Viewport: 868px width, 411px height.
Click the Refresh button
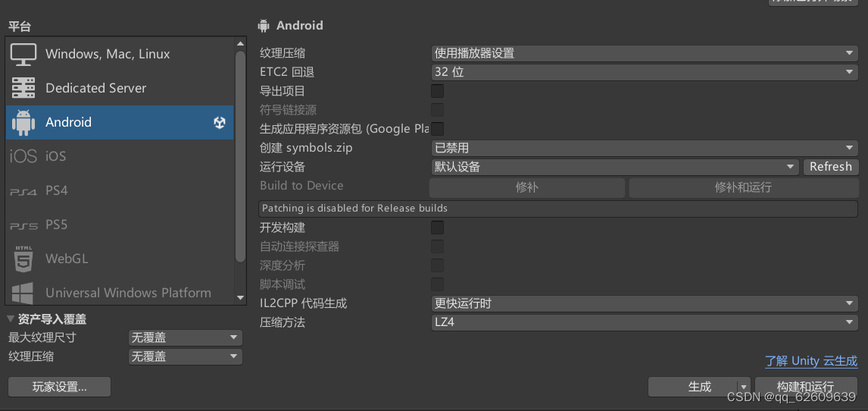830,167
